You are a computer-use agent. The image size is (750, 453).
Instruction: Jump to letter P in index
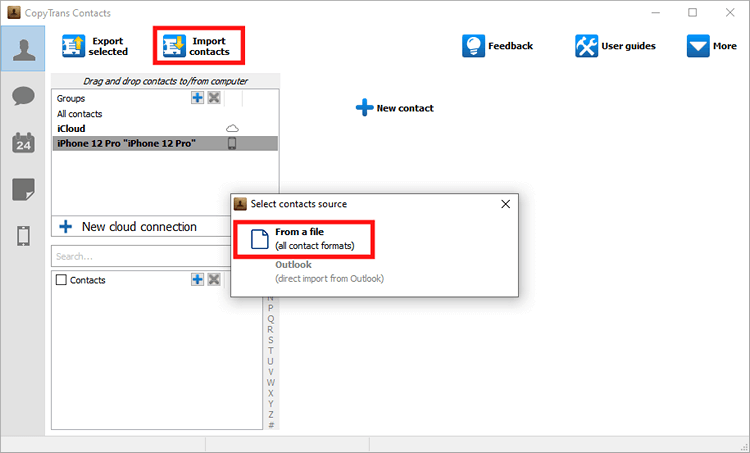[271, 308]
